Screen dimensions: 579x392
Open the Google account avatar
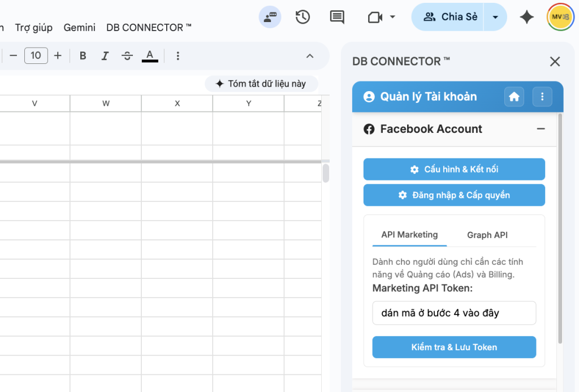560,17
